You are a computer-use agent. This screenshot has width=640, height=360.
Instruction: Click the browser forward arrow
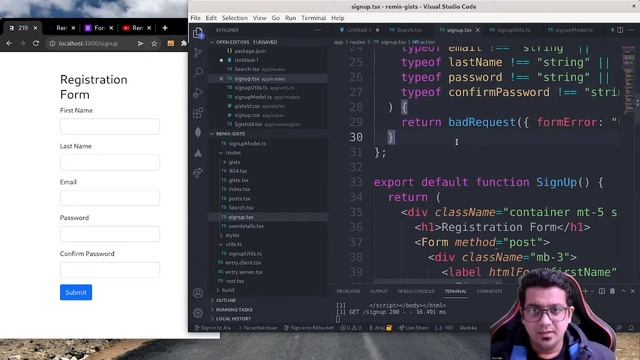coord(22,43)
